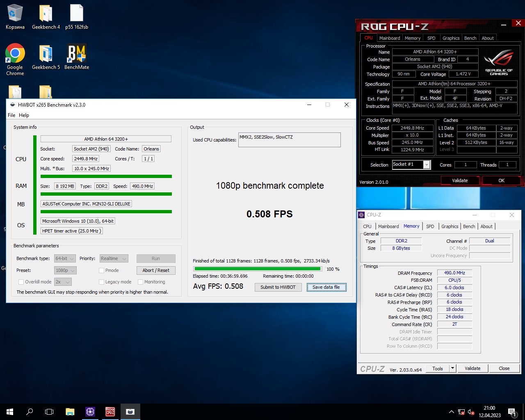Select About tab in lower CPU-Z window
525x420 pixels.
pos(486,226)
